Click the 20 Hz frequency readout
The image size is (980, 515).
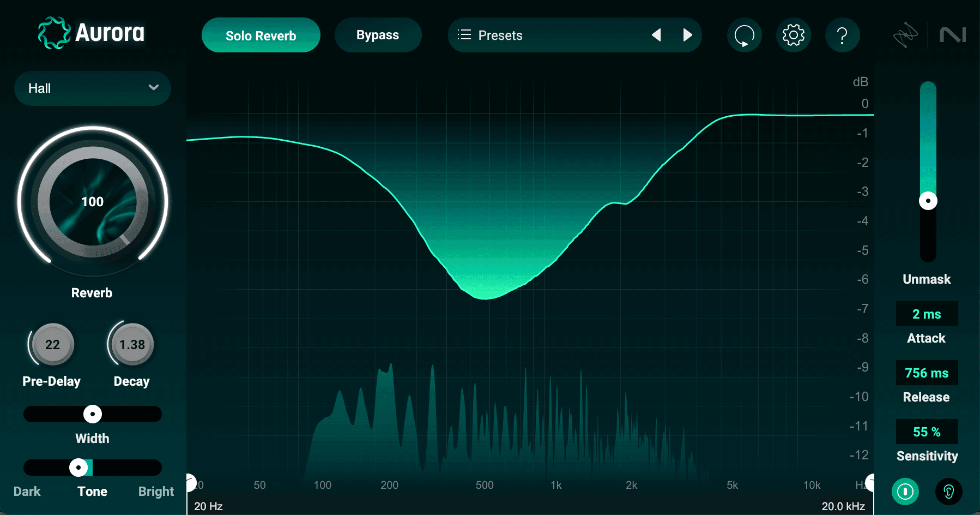tap(208, 506)
